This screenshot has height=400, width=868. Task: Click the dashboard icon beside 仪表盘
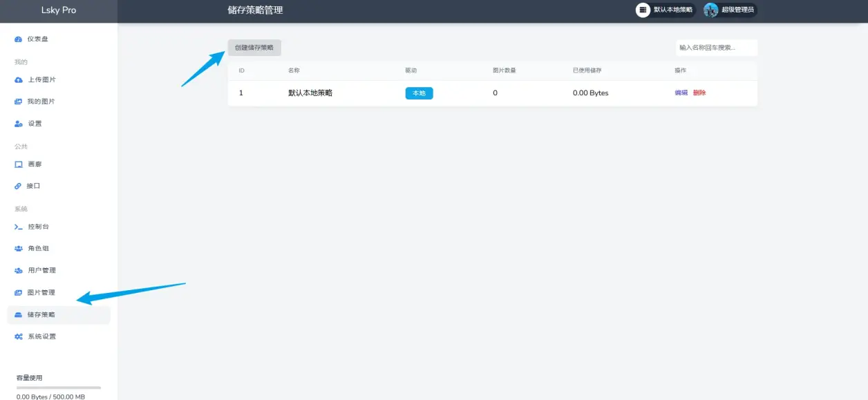click(19, 39)
